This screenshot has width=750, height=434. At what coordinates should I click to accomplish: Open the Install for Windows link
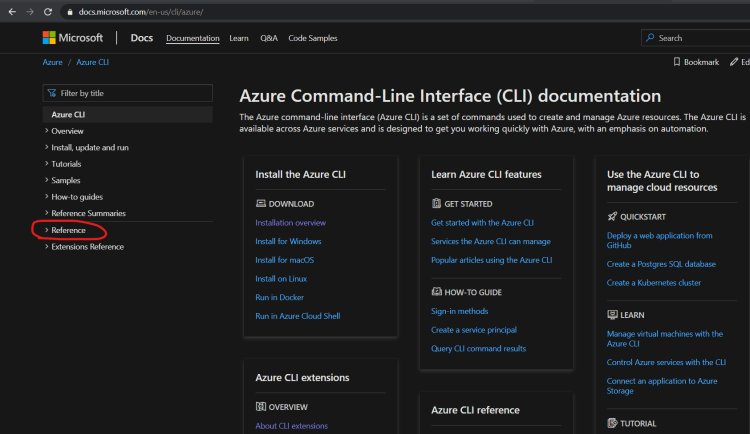(x=288, y=241)
